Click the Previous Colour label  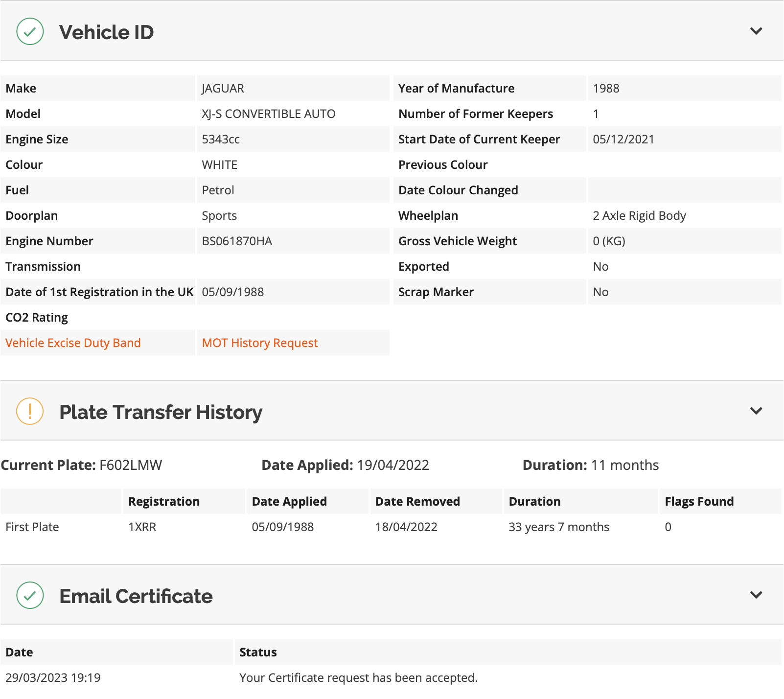click(x=443, y=164)
